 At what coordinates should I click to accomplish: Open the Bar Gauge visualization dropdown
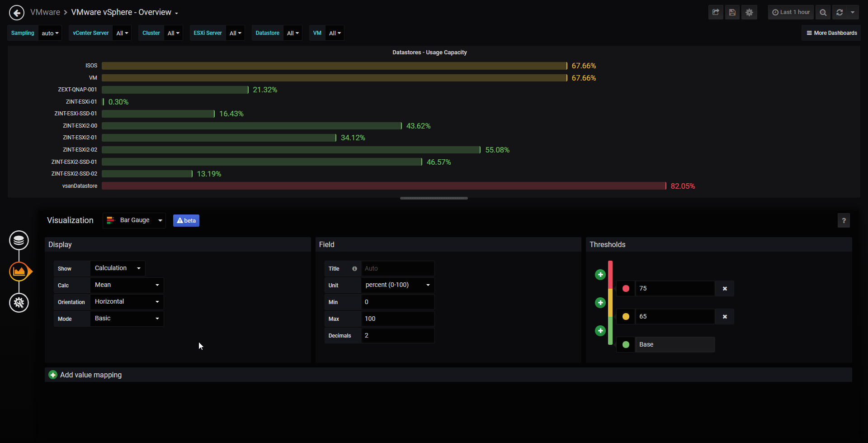pos(134,220)
